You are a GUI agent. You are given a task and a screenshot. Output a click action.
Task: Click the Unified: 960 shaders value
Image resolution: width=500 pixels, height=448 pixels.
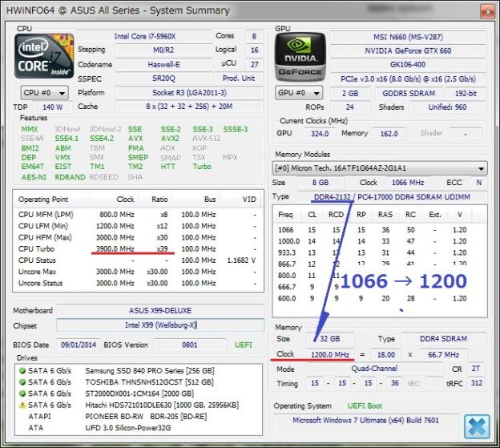447,107
